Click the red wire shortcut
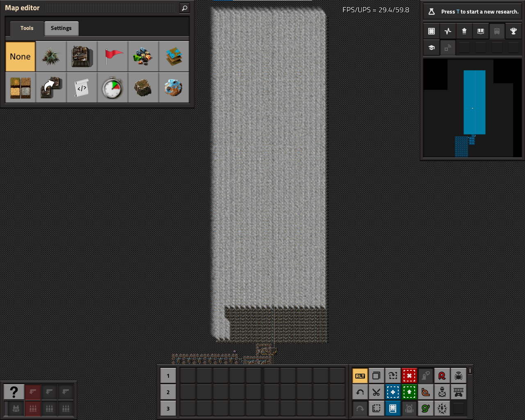This screenshot has height=420, width=525. coord(442,376)
